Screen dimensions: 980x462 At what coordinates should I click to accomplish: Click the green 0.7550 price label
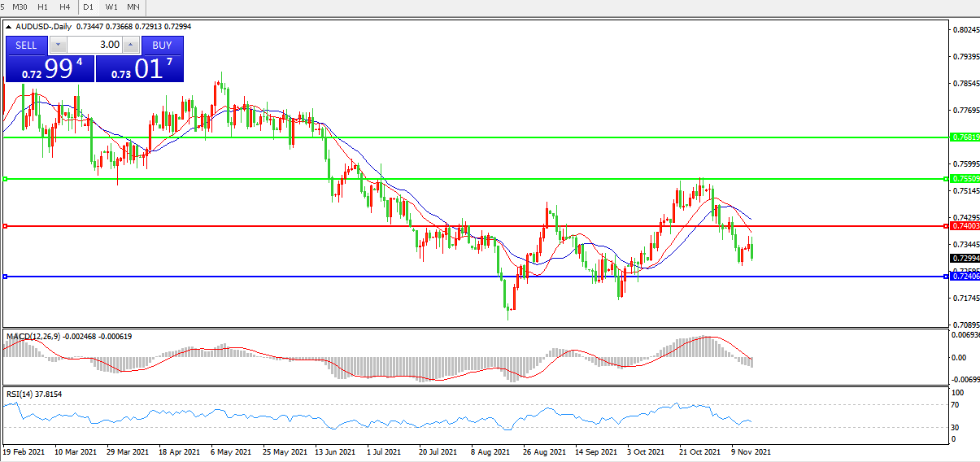pos(964,178)
